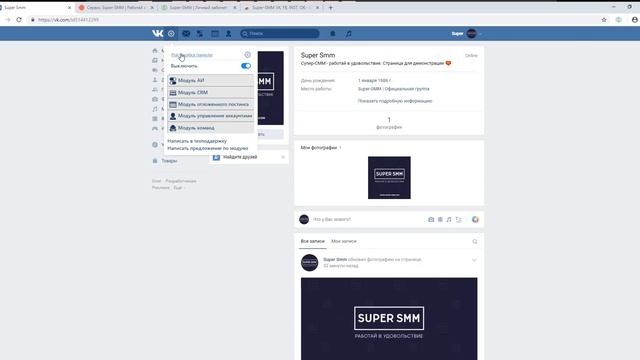Open Модуль АИ in extension menu
The width and height of the screenshot is (640, 360).
point(211,80)
